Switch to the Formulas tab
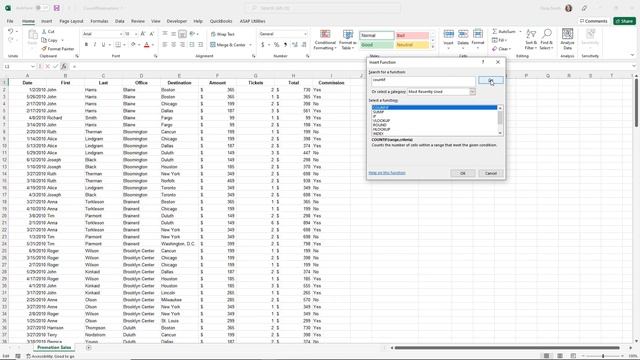 (99, 21)
